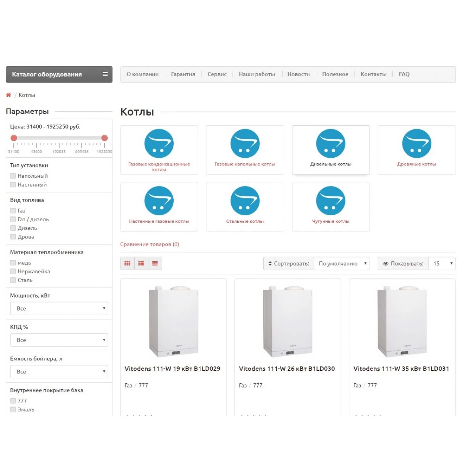
Task: Switch to compact table view icon
Action: [155, 263]
